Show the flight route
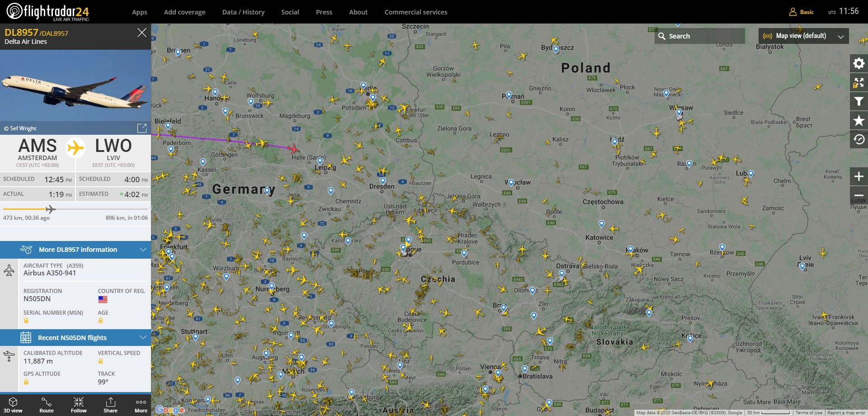Screen dimensions: 868x416 click(46, 405)
